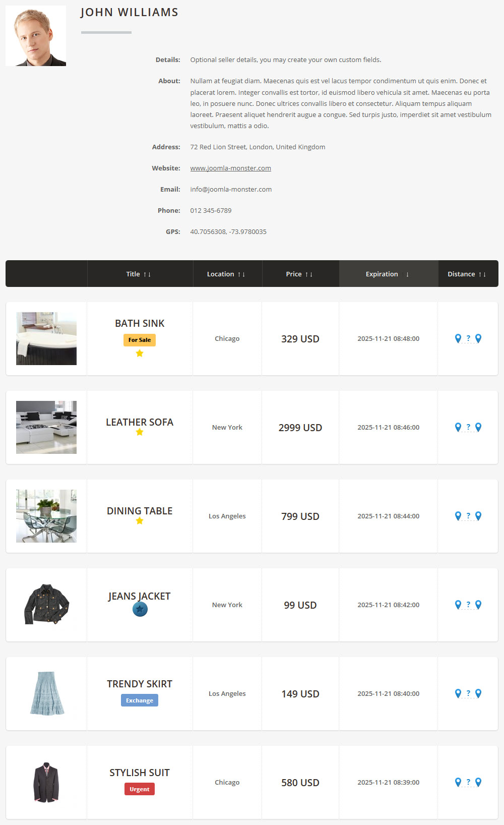Viewport: 504px width, 825px height.
Task: Sort listings by Expiration column header
Action: click(x=387, y=274)
